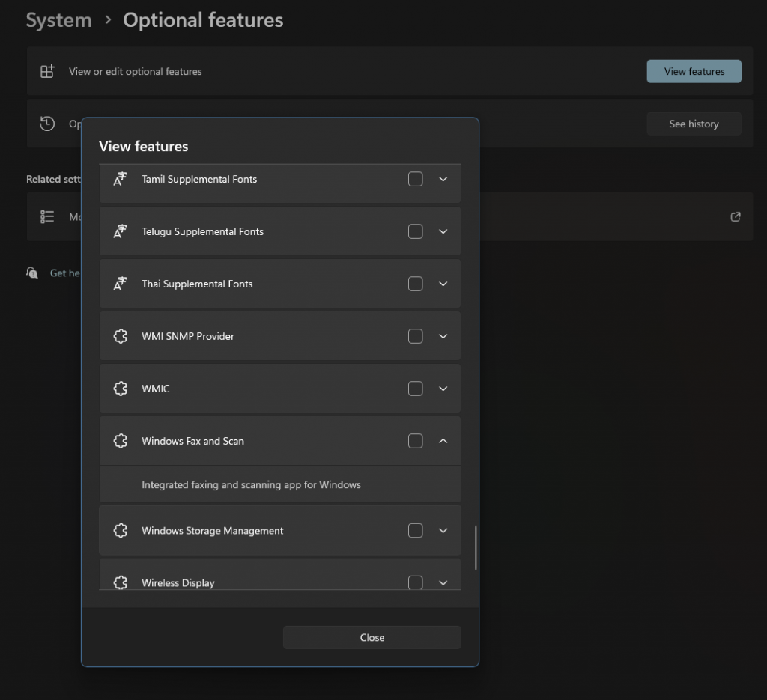The image size is (767, 700).
Task: Click the Tamil Supplemental Fonts font icon
Action: (x=120, y=179)
